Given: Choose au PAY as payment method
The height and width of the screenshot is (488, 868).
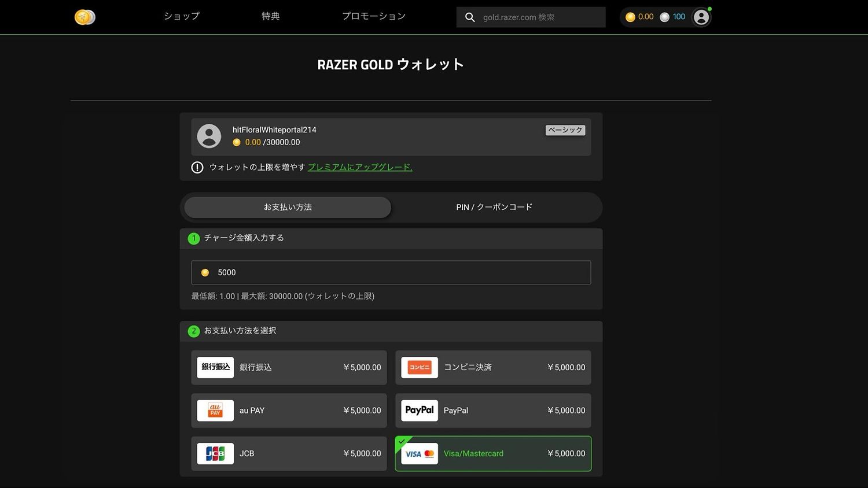Looking at the screenshot, I should coord(289,411).
